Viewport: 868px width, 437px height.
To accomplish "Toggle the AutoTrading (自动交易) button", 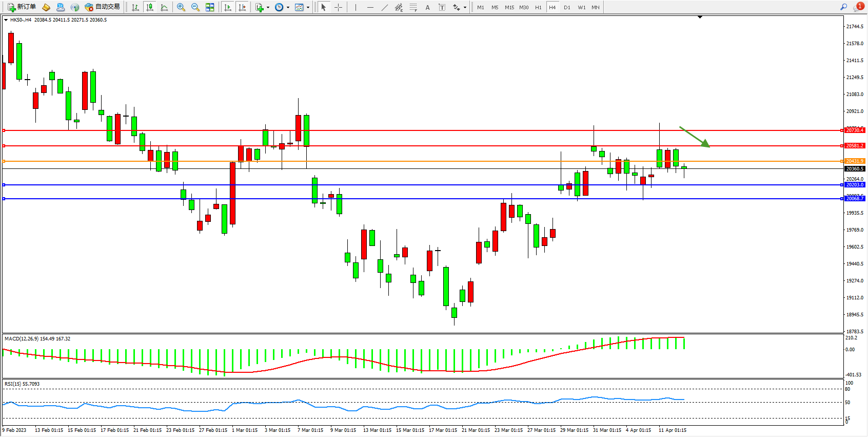I will click(103, 7).
